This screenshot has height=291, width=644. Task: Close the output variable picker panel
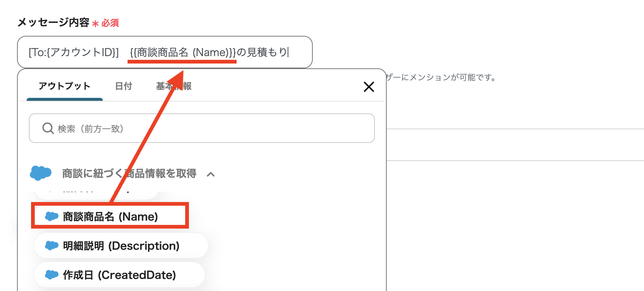pyautogui.click(x=369, y=87)
